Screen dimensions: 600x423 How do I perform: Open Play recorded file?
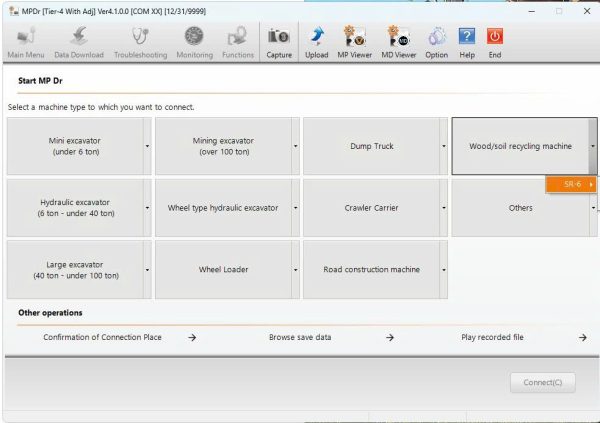point(524,337)
